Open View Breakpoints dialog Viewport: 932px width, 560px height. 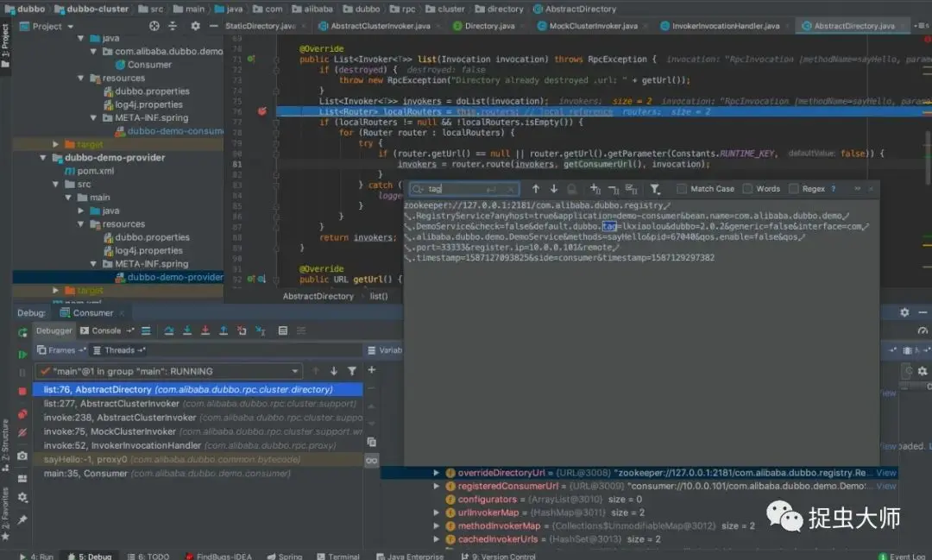22,414
